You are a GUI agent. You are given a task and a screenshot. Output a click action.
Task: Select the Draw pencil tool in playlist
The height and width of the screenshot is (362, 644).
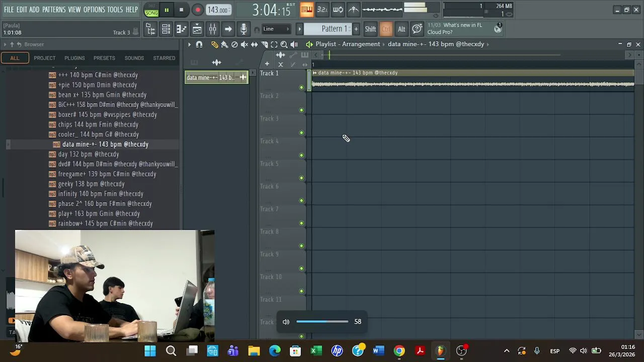point(215,44)
